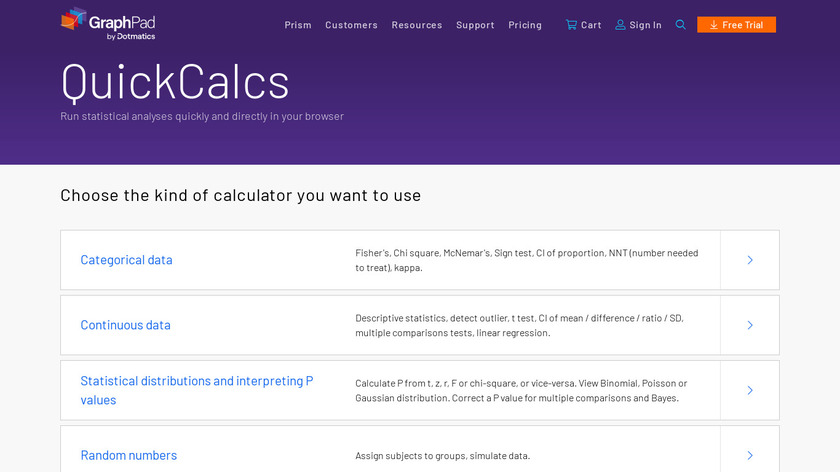Go to the Support menu
This screenshot has width=840, height=472.
click(x=475, y=25)
